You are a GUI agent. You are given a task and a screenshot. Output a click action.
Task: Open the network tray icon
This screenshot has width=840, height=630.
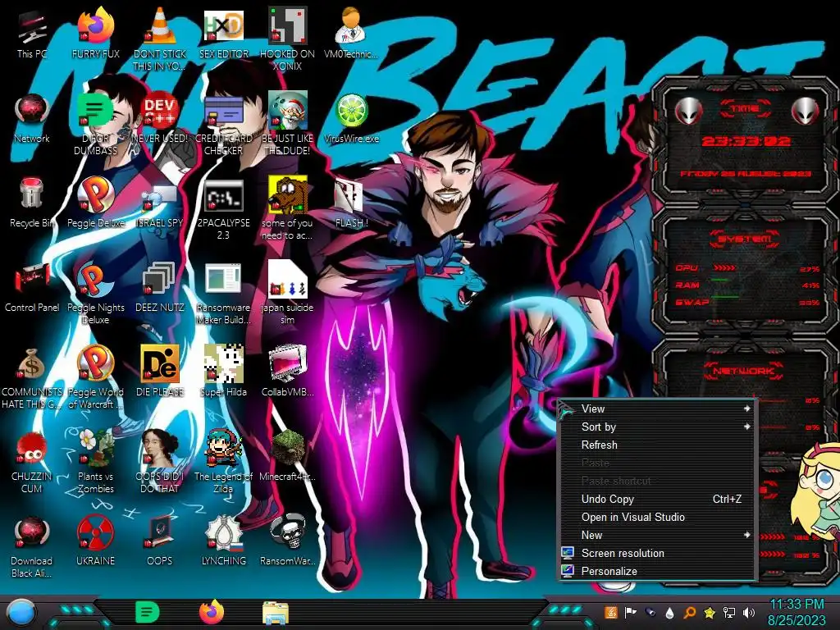(728, 612)
